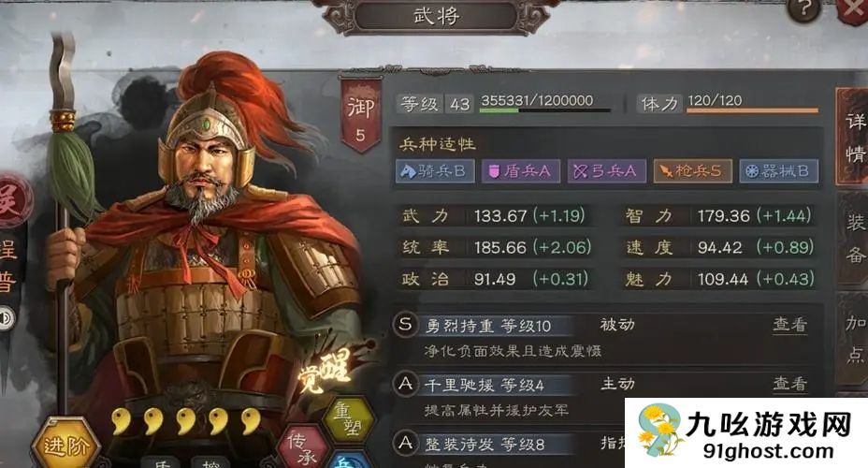View 千里驰援 skill via 查看 link

[790, 384]
